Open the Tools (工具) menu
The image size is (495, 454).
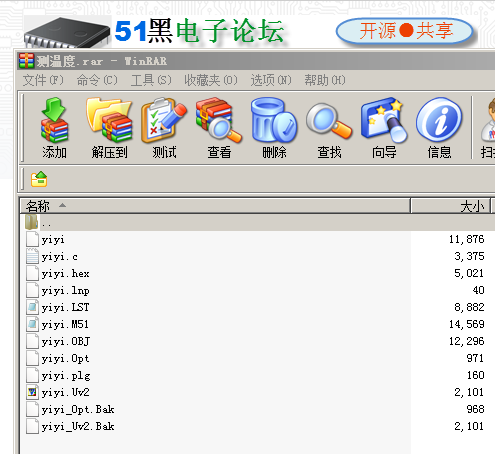point(151,80)
